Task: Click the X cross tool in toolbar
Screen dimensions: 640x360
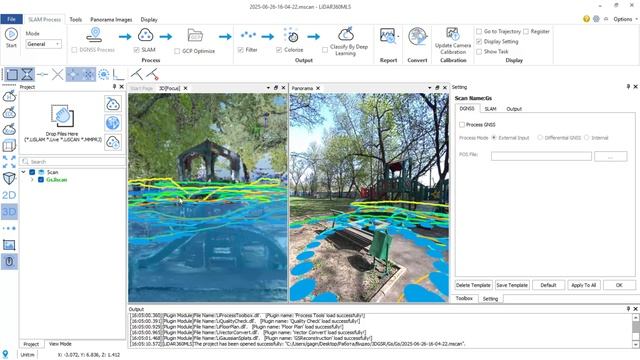Action: 58,74
